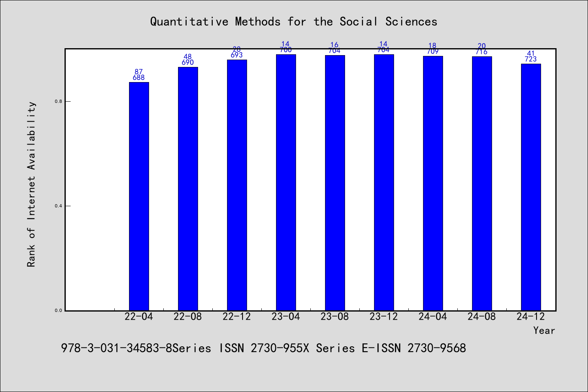
Task: Click the blue bar for 22-08
Action: (x=188, y=189)
